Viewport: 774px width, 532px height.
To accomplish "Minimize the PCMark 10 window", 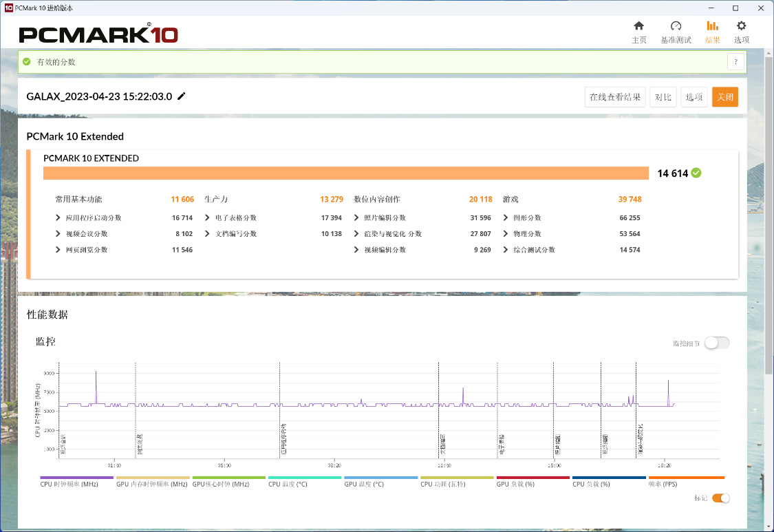I will [x=711, y=8].
